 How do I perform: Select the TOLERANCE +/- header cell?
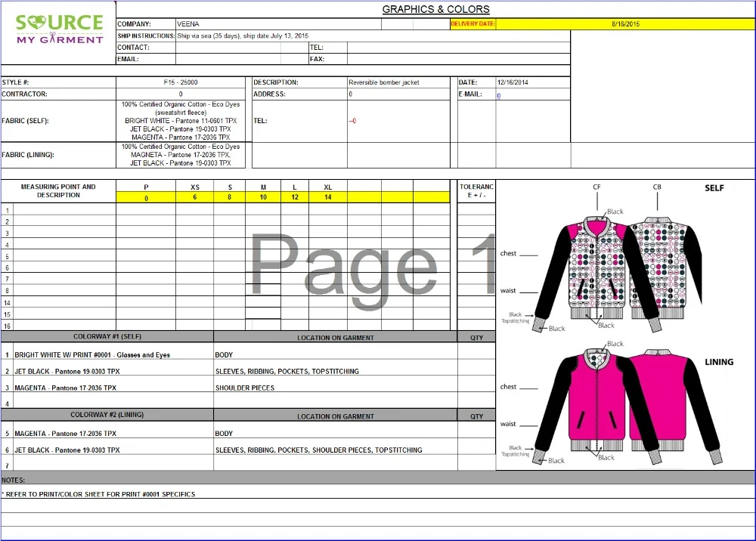point(476,190)
